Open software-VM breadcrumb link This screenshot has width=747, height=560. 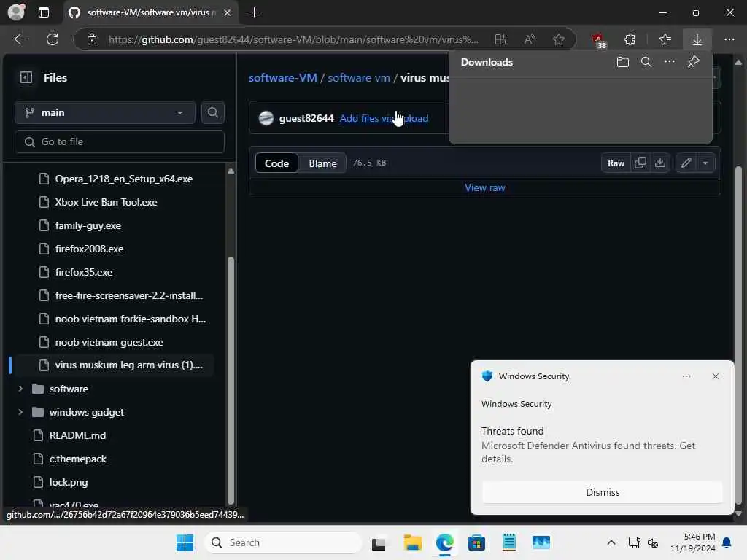click(283, 77)
